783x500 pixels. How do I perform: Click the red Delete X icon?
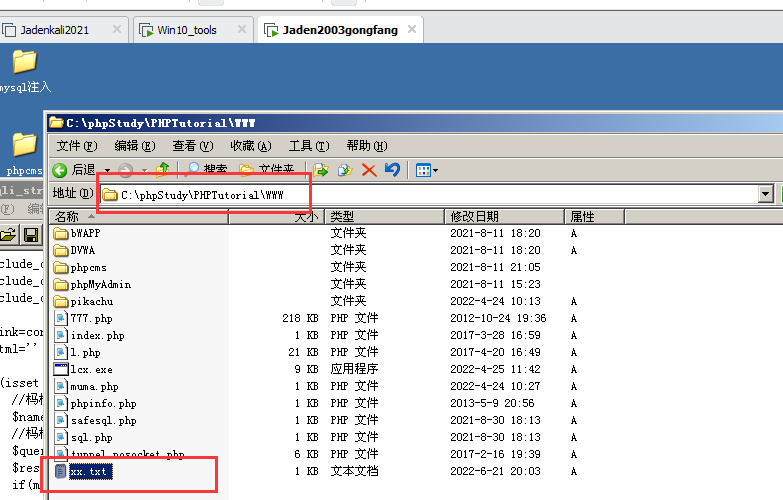pos(369,170)
